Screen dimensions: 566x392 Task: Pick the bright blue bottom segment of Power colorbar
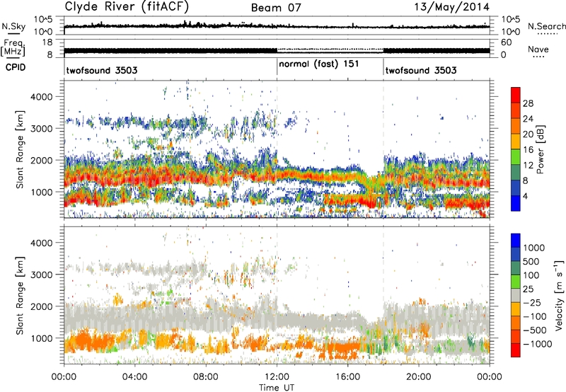coord(516,204)
